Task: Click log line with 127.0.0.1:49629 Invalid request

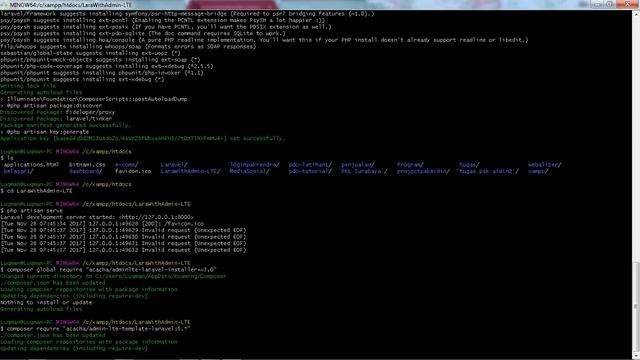Action: 123,230
